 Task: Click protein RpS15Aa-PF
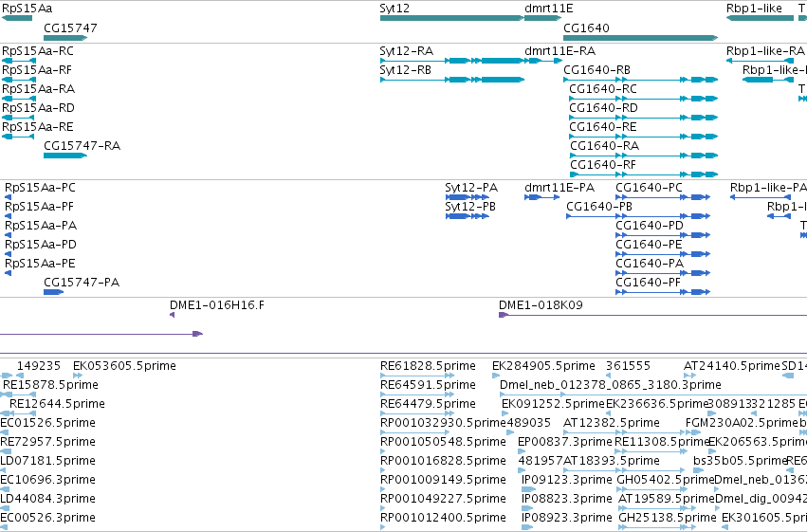tap(39, 207)
